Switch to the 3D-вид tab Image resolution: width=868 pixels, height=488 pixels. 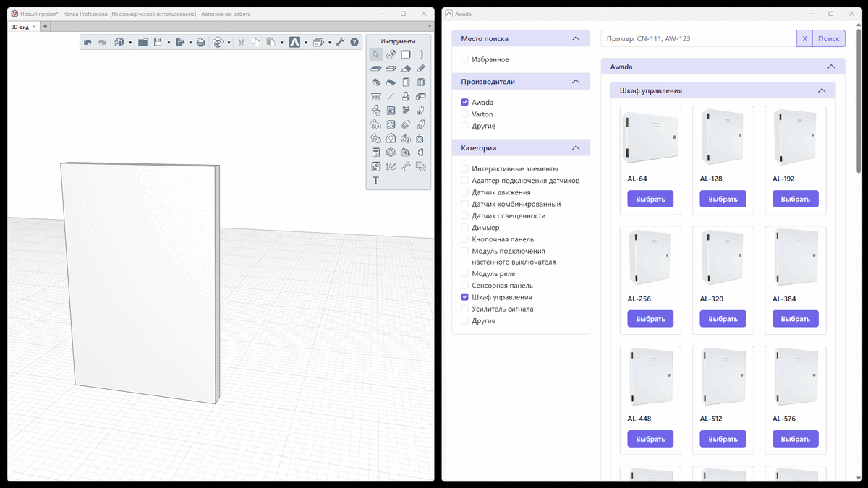19,27
